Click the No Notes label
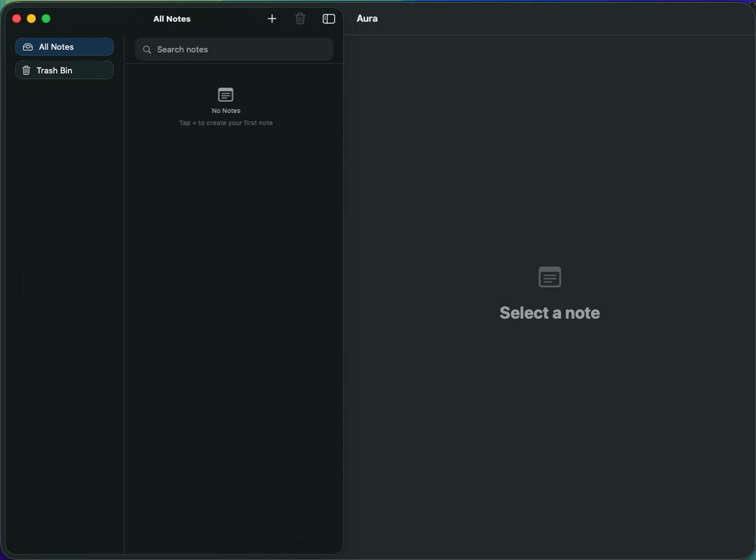The height and width of the screenshot is (560, 756). point(226,110)
